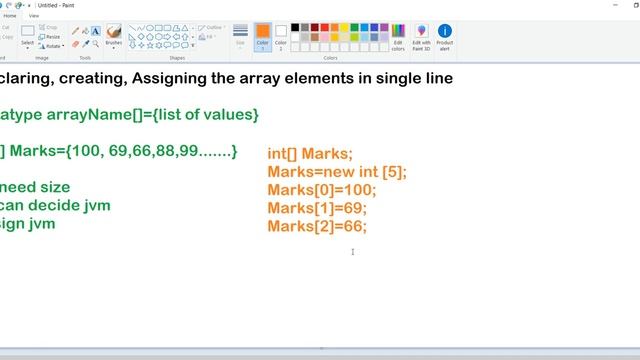Open Edit colors dialog
The width and height of the screenshot is (640, 360).
point(398,37)
